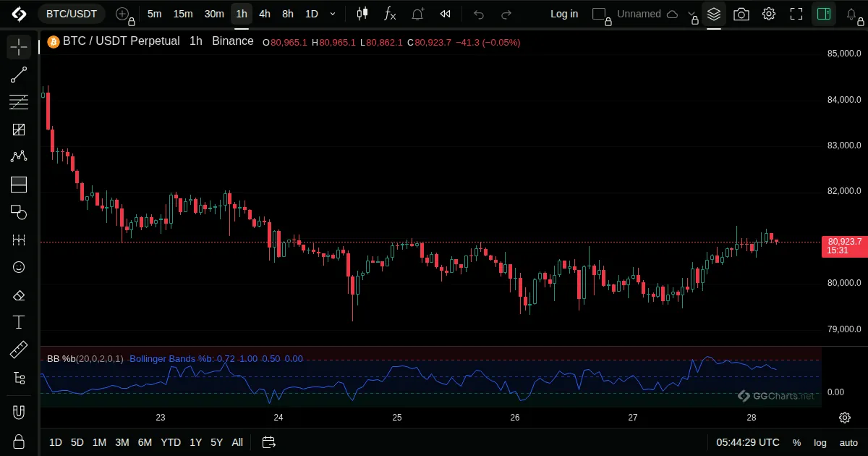
Task: Select the crosshair cursor tool
Action: click(x=19, y=47)
